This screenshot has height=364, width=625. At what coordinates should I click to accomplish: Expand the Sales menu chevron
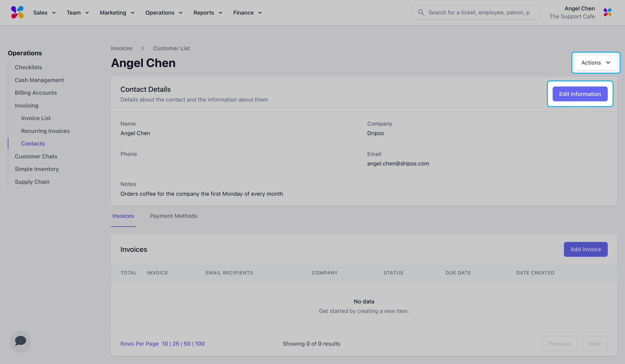(x=54, y=13)
